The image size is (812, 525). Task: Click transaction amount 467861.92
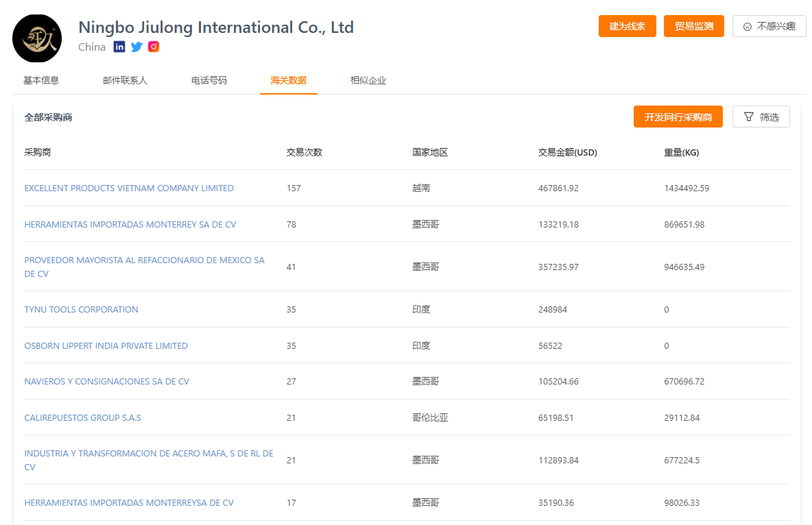tap(558, 188)
